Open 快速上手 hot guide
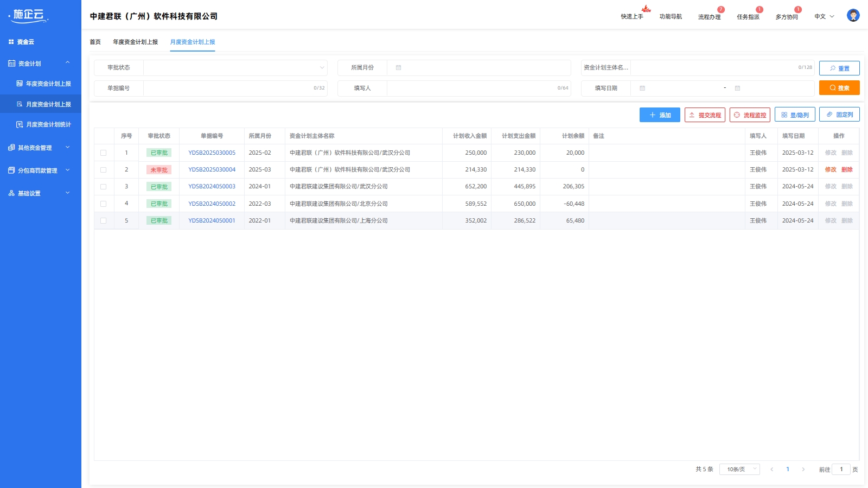868x488 pixels. point(632,17)
